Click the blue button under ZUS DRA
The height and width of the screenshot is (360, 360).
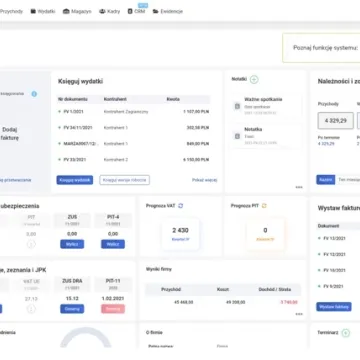pos(72,309)
